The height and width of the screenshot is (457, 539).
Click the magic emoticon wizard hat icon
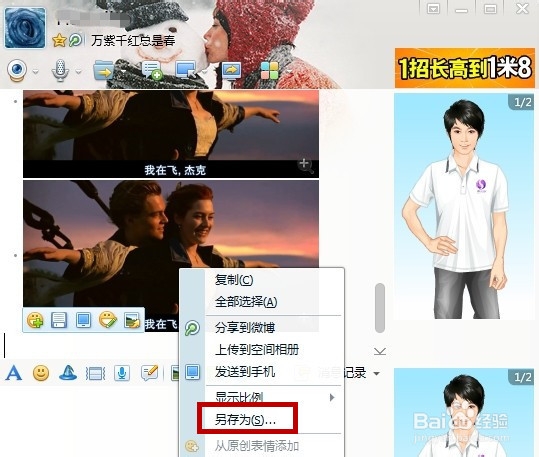coord(68,373)
